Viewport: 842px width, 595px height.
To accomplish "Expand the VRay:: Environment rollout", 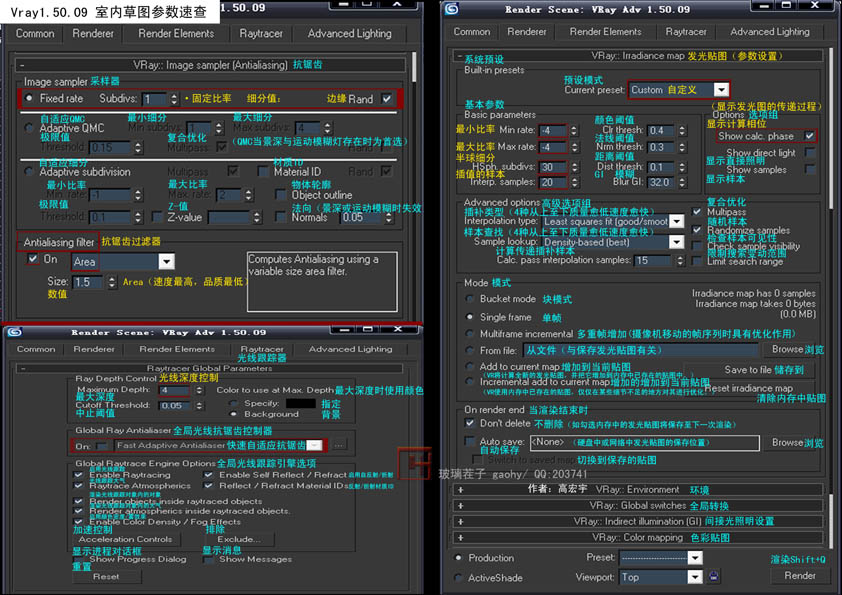I will pos(639,490).
